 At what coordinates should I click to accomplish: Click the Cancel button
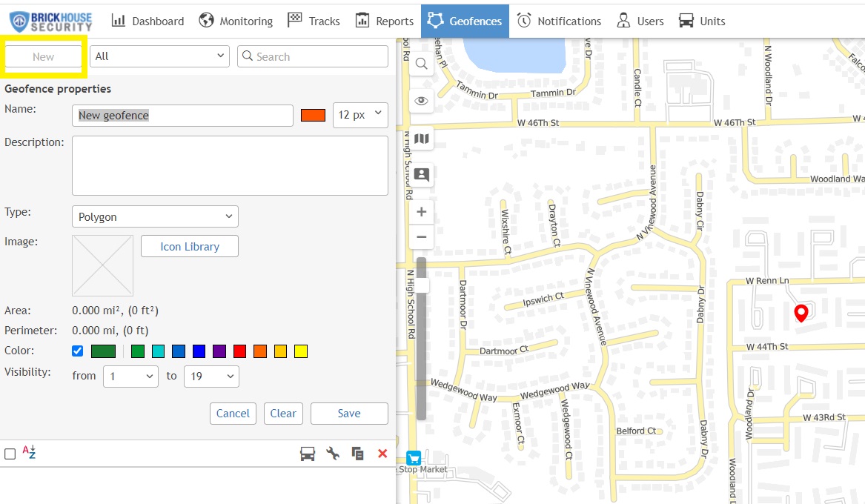[x=233, y=414]
